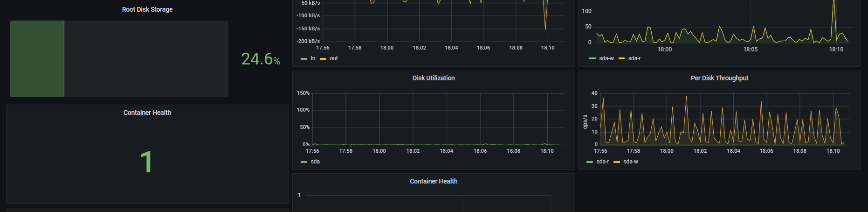Image resolution: width=868 pixels, height=212 pixels.
Task: Toggle the "In" series legend label
Action: pos(313,58)
